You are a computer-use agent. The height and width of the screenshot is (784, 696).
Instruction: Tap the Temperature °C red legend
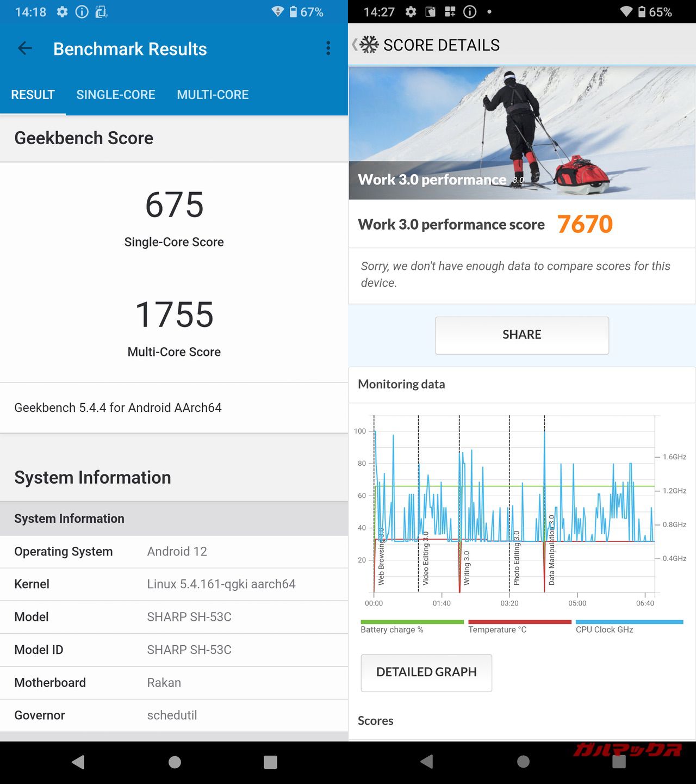519,627
